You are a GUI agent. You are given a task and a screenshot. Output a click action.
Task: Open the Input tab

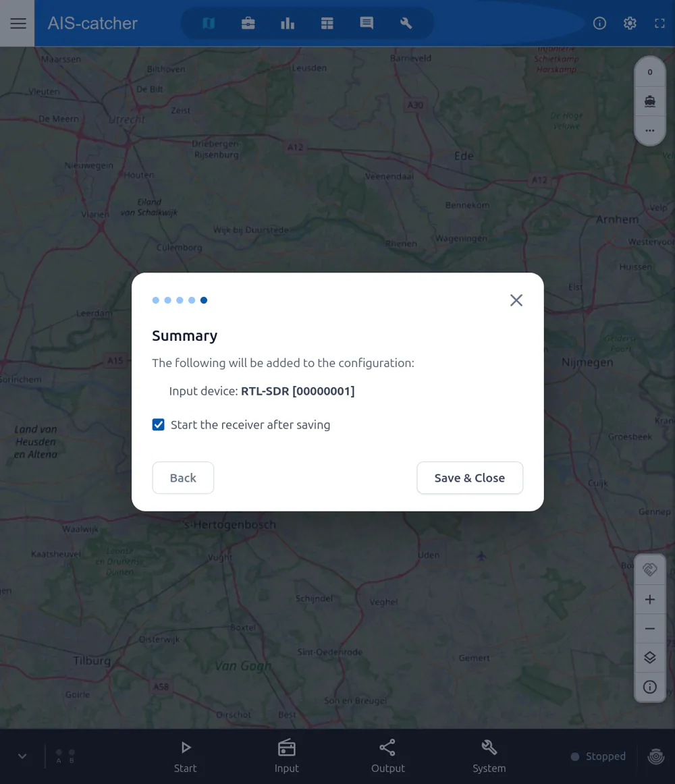(287, 756)
